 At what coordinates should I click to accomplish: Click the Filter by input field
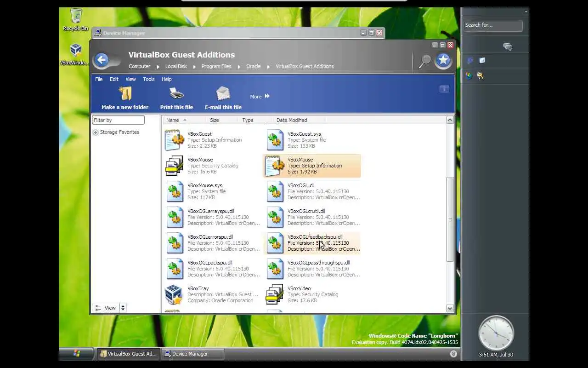(x=118, y=120)
